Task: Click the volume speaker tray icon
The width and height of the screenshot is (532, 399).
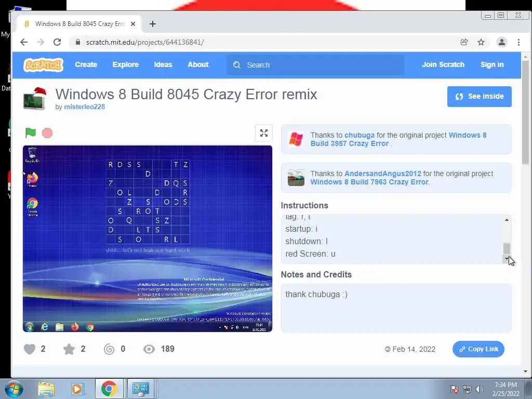Action: [x=480, y=389]
